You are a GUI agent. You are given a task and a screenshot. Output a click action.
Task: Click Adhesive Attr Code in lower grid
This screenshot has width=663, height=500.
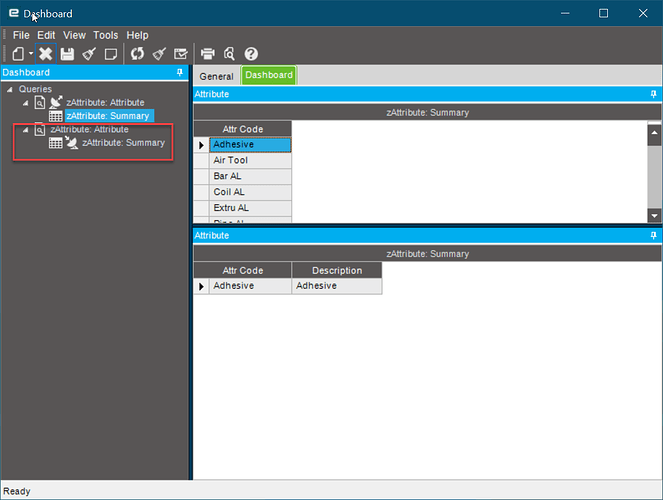tap(250, 286)
